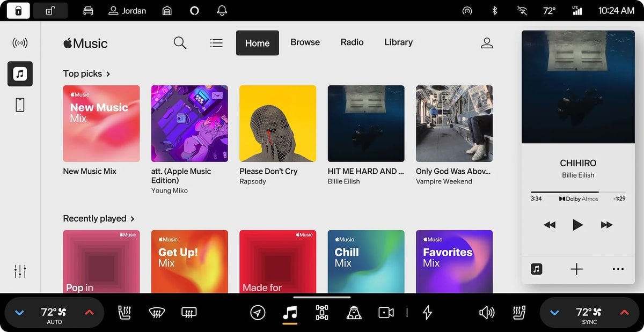Viewport: 644px width, 332px height.
Task: Tap the Wi-Fi disabled icon
Action: pyautogui.click(x=522, y=10)
